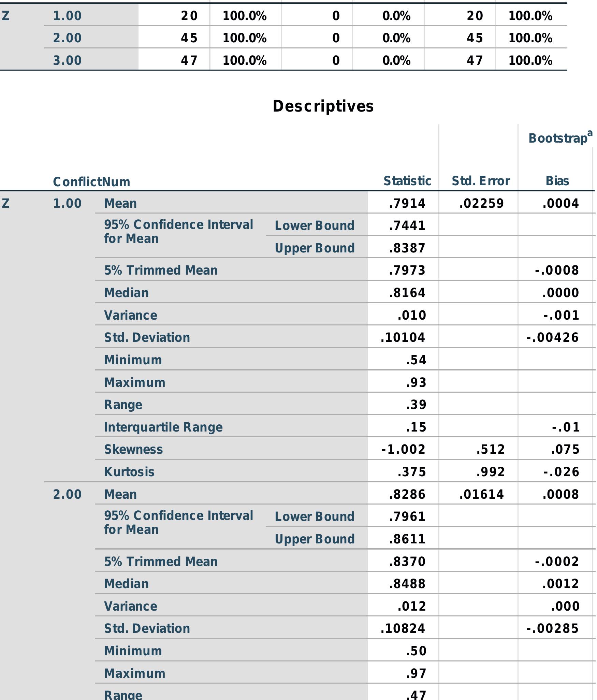Click the Descriptives table title
597x700 pixels.
pyautogui.click(x=323, y=106)
